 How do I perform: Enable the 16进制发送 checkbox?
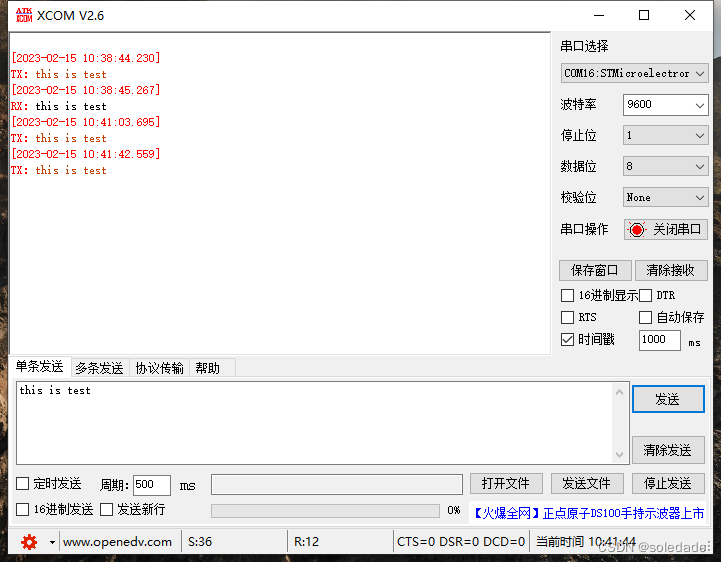23,509
